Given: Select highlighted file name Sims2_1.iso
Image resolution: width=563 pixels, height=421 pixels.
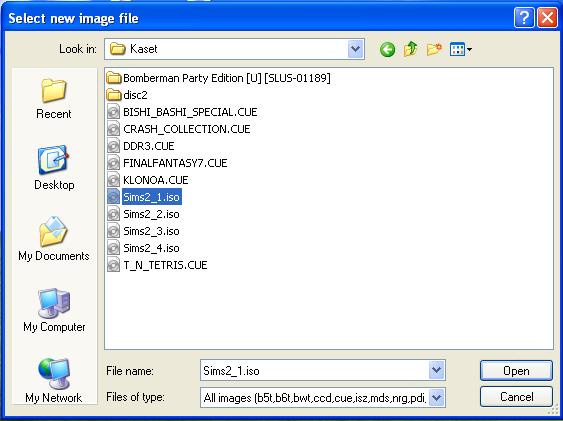Looking at the screenshot, I should [152, 197].
